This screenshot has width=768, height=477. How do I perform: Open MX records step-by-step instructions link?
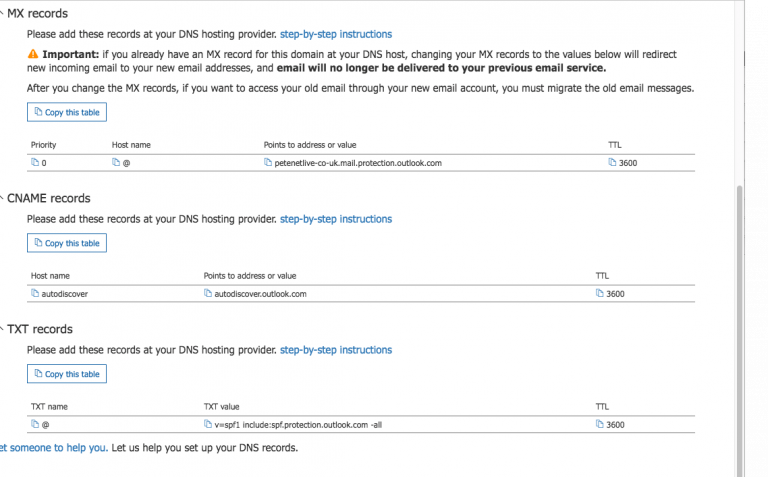pyautogui.click(x=336, y=34)
